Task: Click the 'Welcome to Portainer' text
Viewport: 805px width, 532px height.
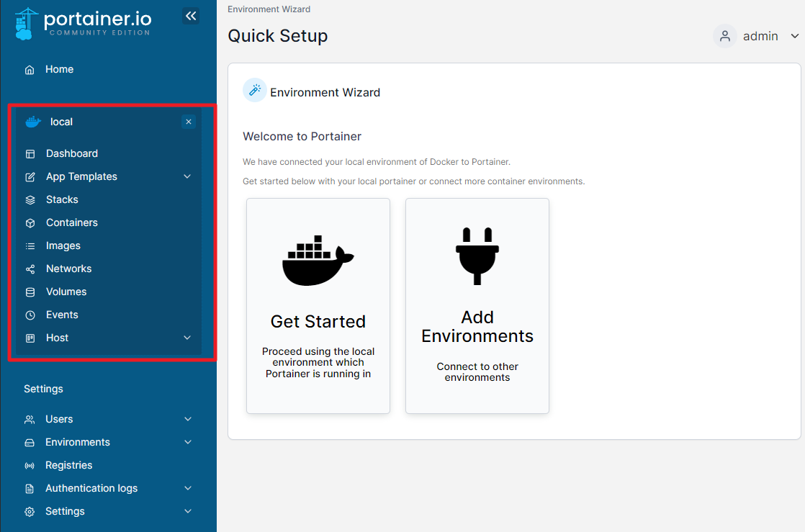Action: point(302,137)
